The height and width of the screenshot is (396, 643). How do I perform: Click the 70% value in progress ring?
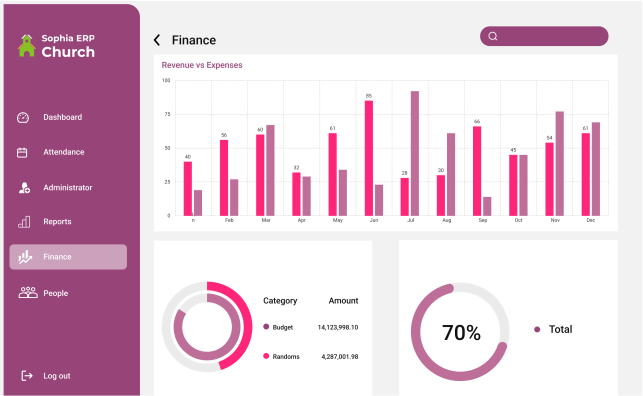(x=461, y=332)
